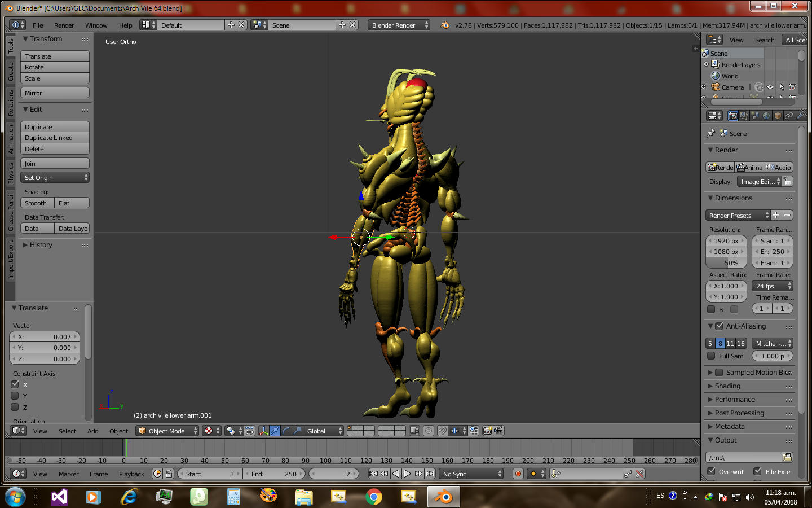Open the World properties tab icon
812x508 pixels.
[766, 116]
